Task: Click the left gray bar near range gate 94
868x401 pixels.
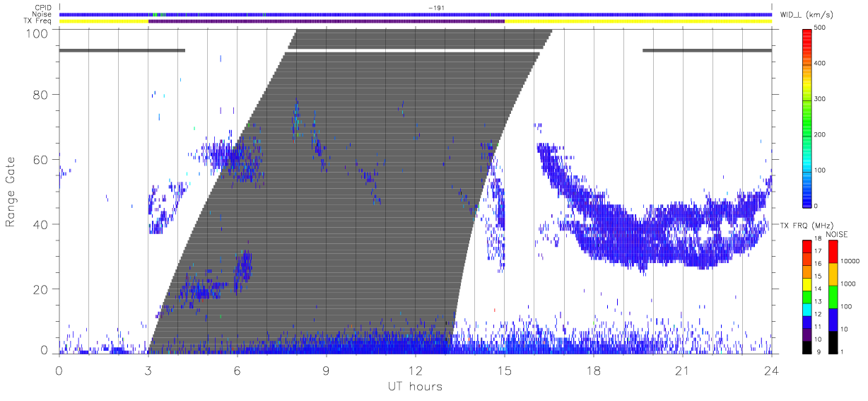Action: click(x=122, y=50)
